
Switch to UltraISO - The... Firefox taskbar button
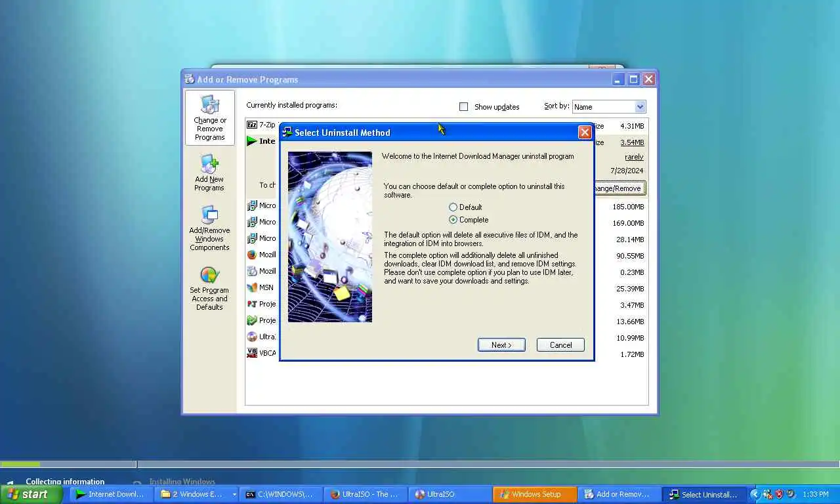click(365, 494)
